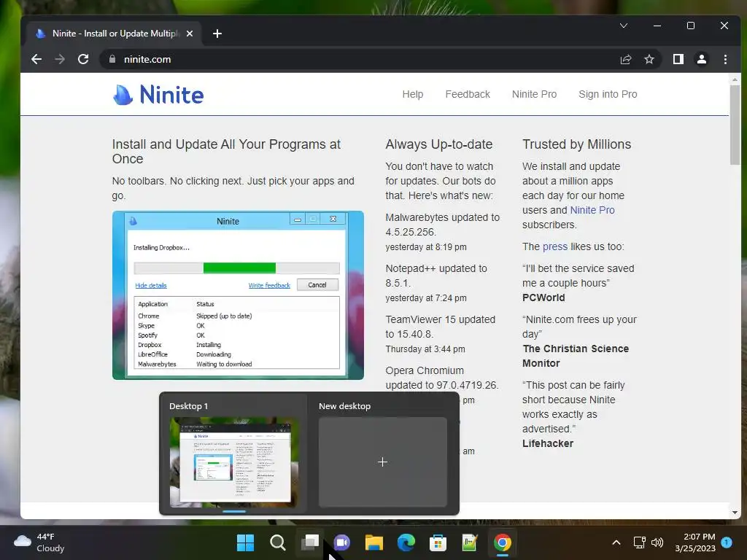747x560 pixels.
Task: Follow the Ninite Pro link in Trusted text
Action: coord(592,210)
